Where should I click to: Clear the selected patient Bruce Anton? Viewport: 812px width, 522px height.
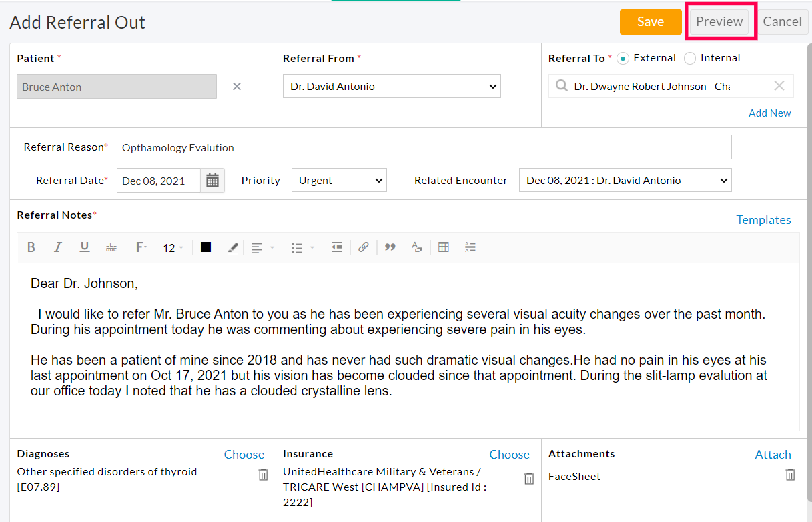coord(237,86)
